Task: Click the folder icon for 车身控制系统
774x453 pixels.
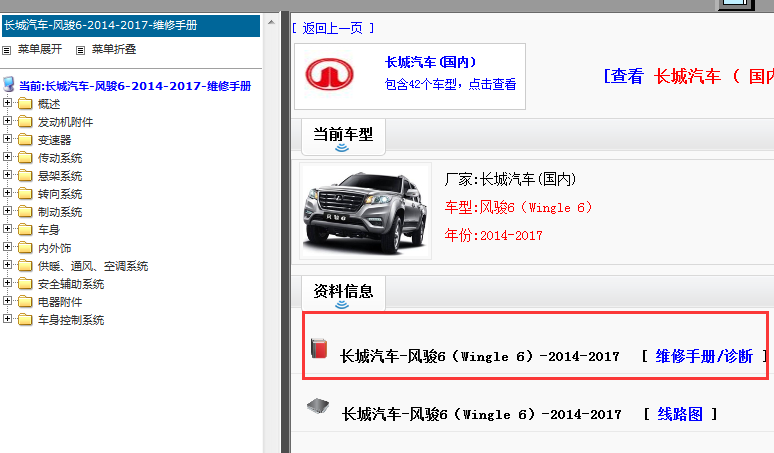Action: [x=25, y=320]
